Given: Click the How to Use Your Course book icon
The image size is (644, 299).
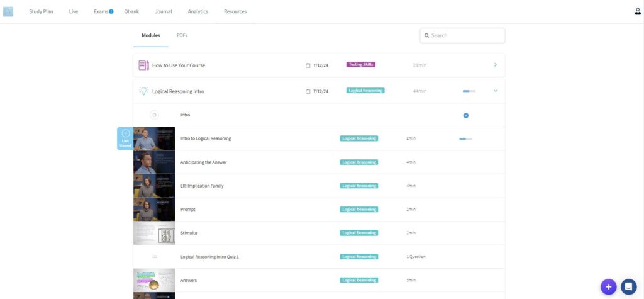Looking at the screenshot, I should click(x=143, y=65).
